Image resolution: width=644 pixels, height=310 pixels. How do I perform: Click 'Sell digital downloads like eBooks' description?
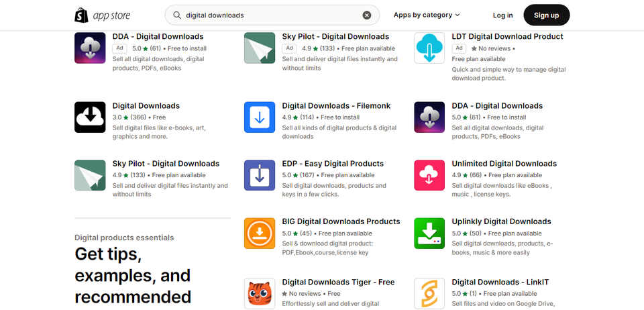point(502,190)
